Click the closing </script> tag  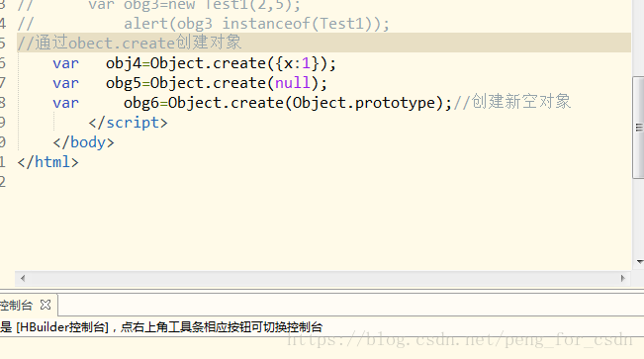129,123
